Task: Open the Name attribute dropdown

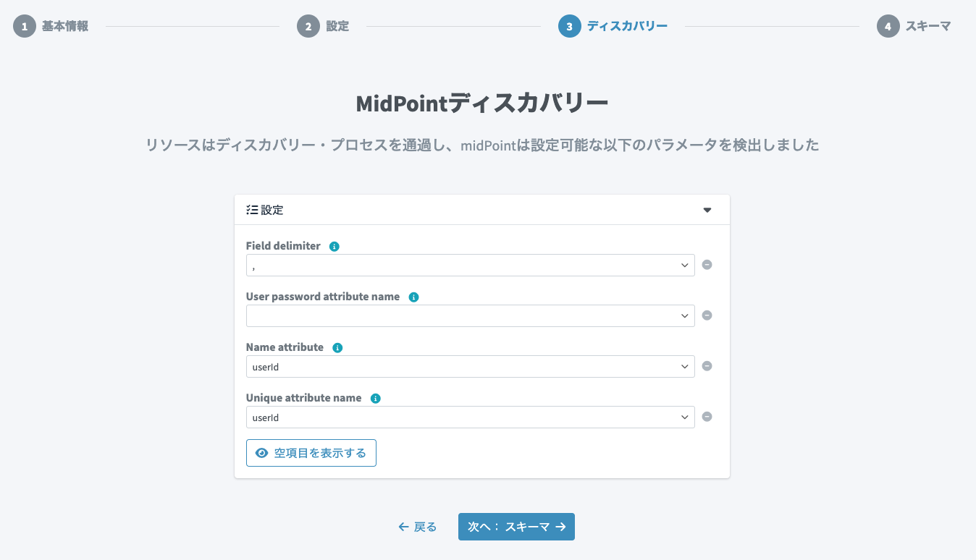Action: coord(471,366)
